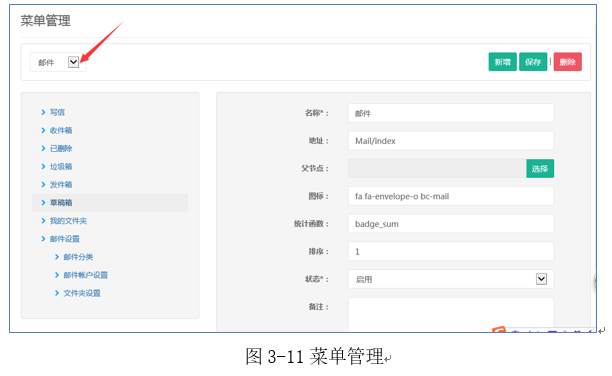Expand the 我的文件夹 tree chevron
This screenshot has width=612, height=376.
(x=43, y=221)
